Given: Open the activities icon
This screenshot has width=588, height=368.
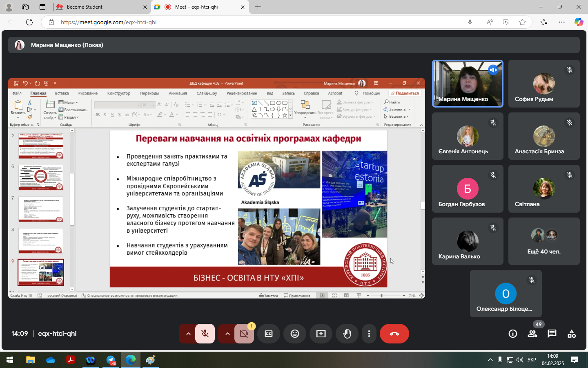Looking at the screenshot, I should click(x=572, y=334).
